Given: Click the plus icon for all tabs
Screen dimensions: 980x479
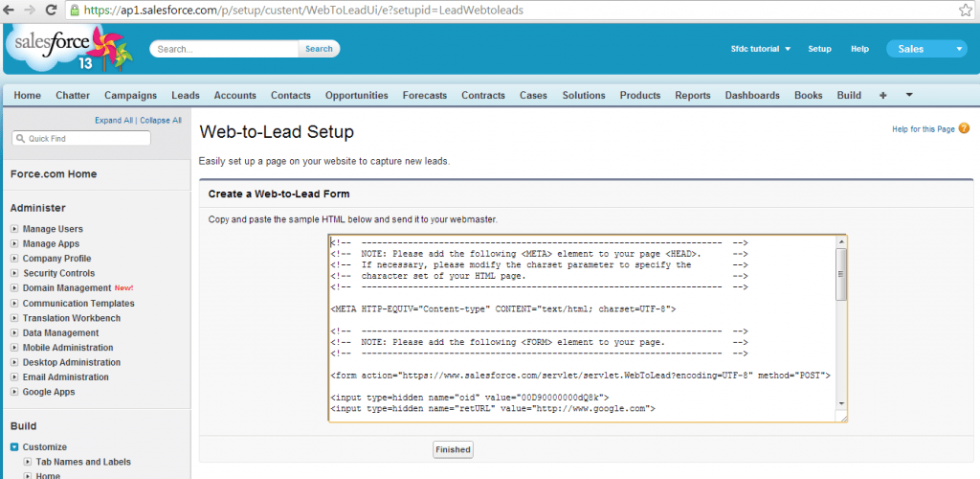Looking at the screenshot, I should coord(882,95).
